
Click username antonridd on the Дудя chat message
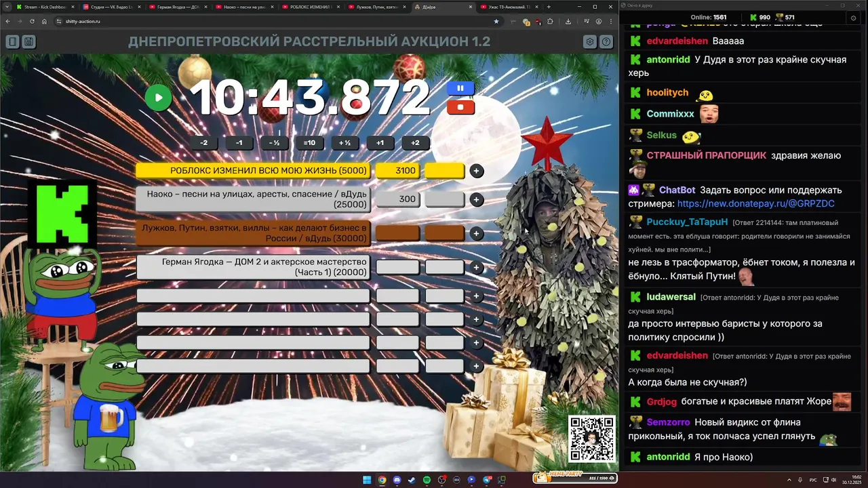point(668,60)
